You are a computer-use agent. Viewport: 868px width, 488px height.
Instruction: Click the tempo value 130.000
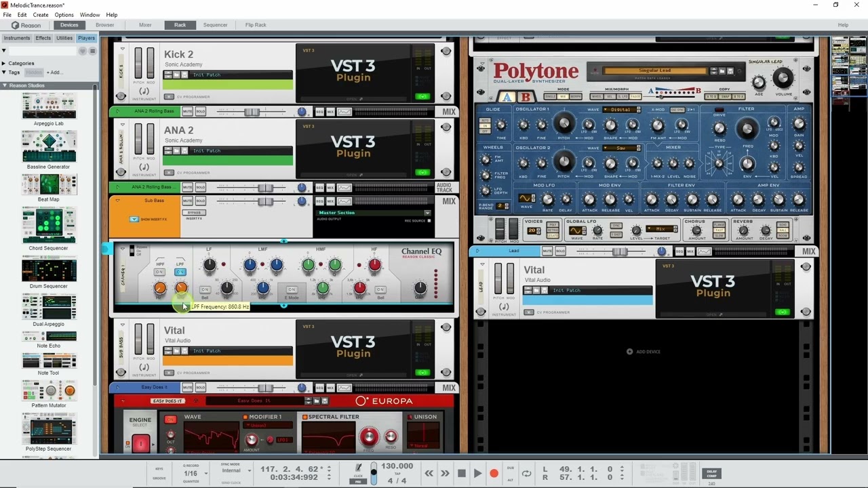[397, 466]
